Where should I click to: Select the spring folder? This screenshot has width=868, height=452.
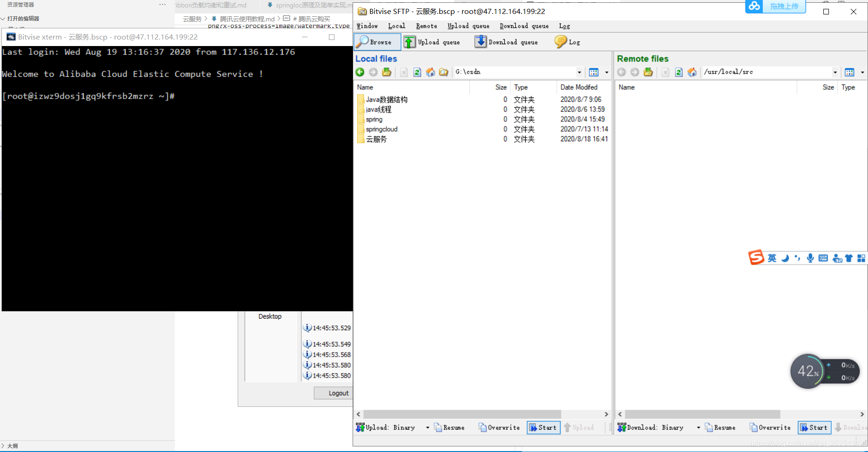[370, 119]
